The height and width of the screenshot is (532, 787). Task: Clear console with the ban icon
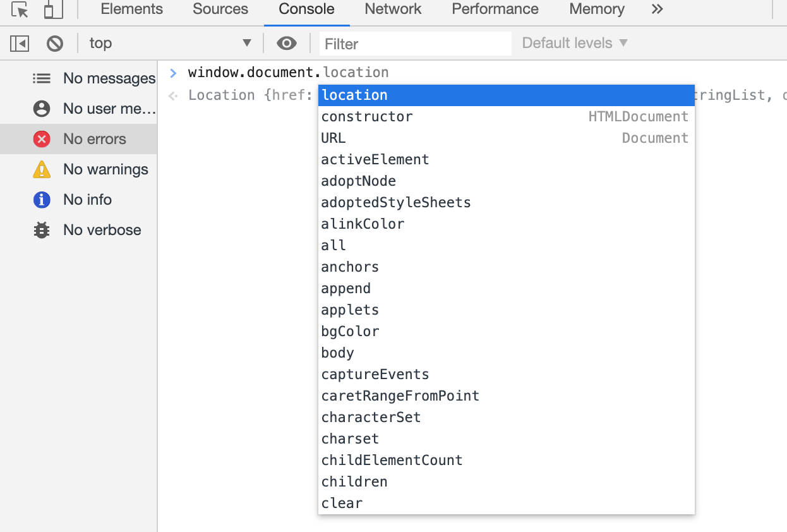55,43
